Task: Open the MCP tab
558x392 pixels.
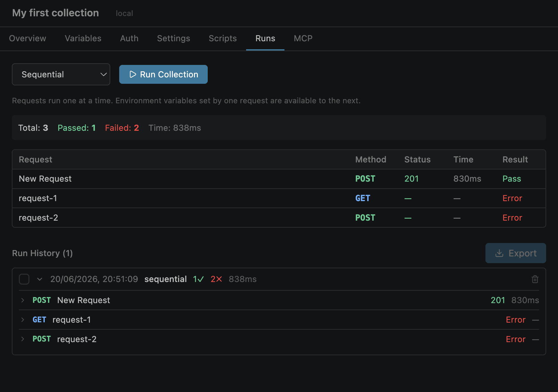Action: (x=303, y=38)
